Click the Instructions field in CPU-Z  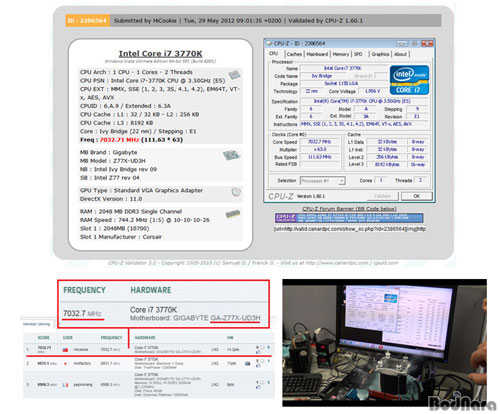click(x=364, y=124)
